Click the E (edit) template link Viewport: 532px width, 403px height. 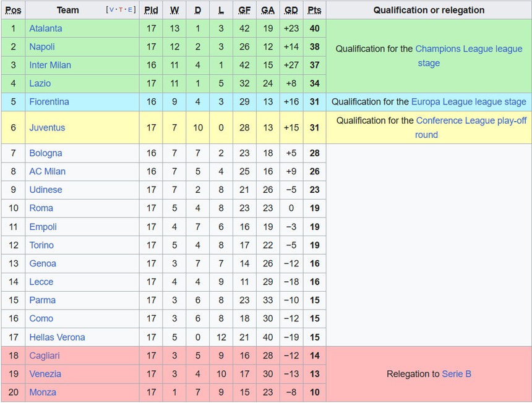pos(129,10)
